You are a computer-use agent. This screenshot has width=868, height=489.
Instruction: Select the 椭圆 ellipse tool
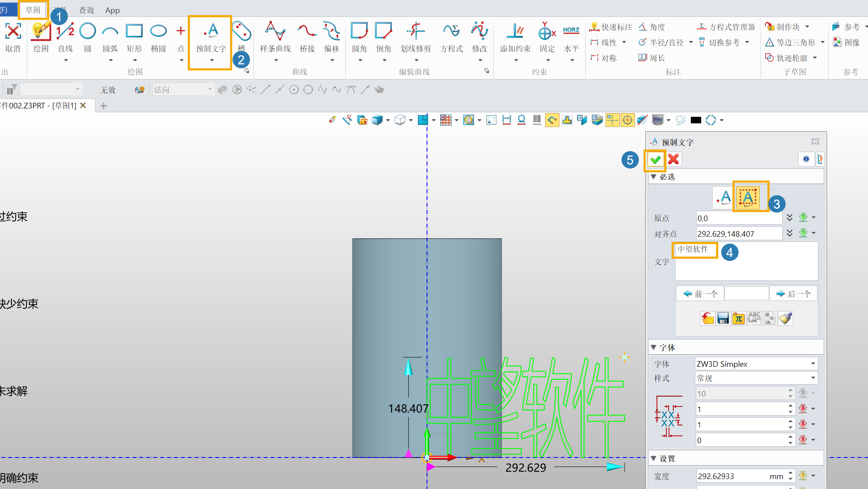pos(158,37)
